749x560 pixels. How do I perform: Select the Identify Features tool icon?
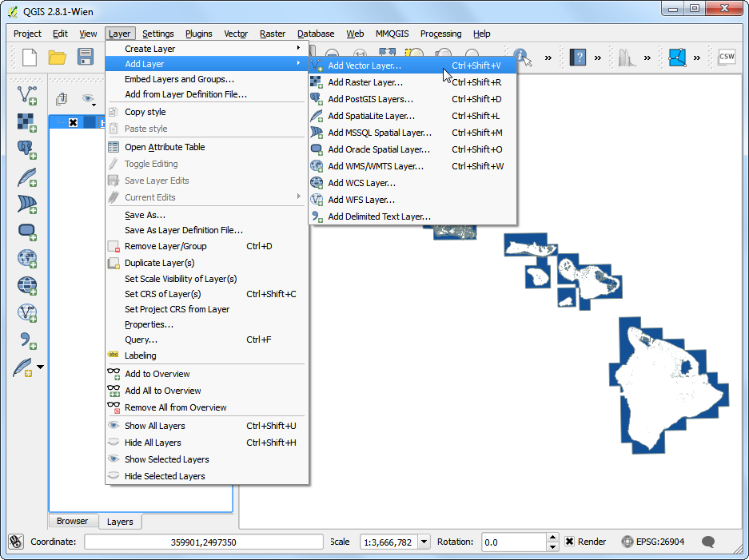click(523, 58)
